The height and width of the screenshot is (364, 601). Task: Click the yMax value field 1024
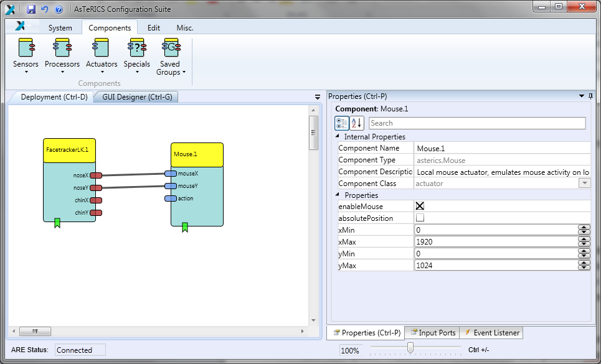pyautogui.click(x=496, y=266)
